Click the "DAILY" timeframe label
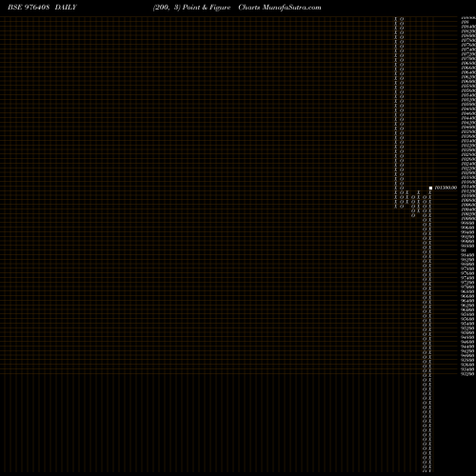 (x=66, y=8)
